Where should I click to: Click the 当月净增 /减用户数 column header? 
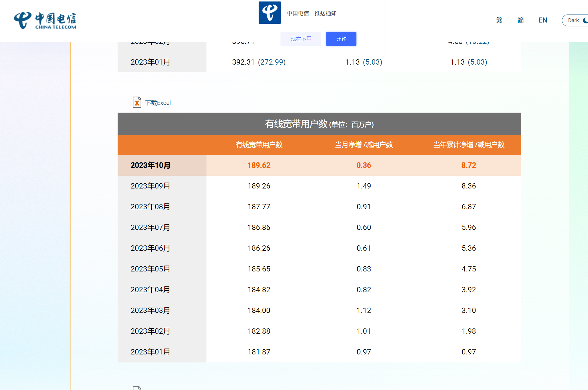click(x=364, y=145)
